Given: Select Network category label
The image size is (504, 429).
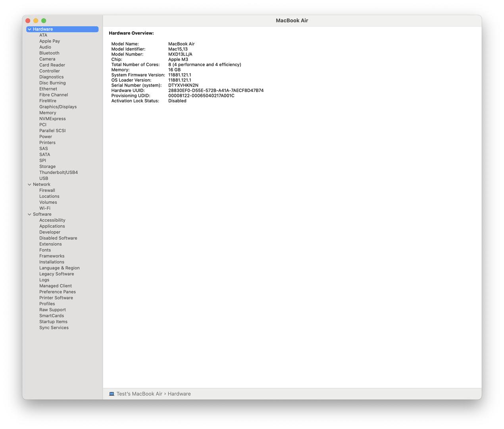Looking at the screenshot, I should [42, 185].
